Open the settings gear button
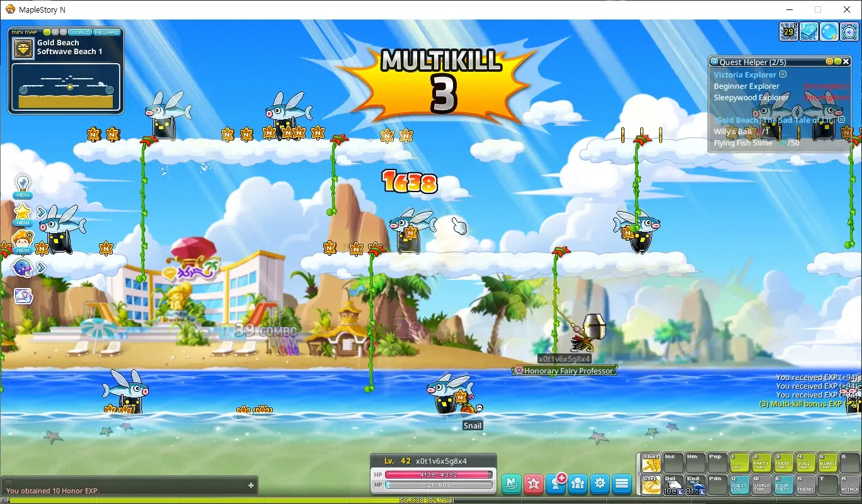862x504 pixels. point(600,483)
